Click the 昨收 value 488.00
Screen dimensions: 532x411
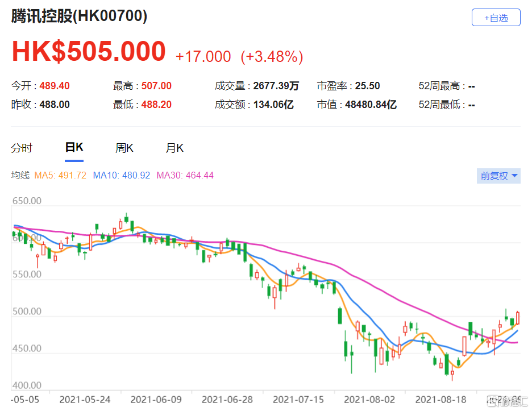[x=55, y=105]
